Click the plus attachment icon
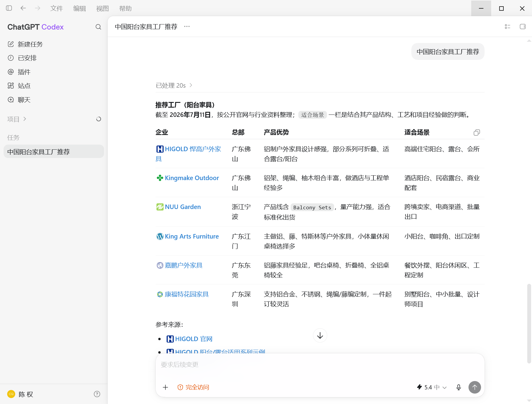Image resolution: width=532 pixels, height=404 pixels. tap(165, 387)
